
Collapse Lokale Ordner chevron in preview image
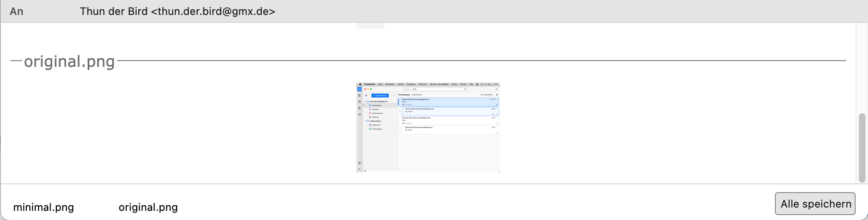[x=365, y=121]
